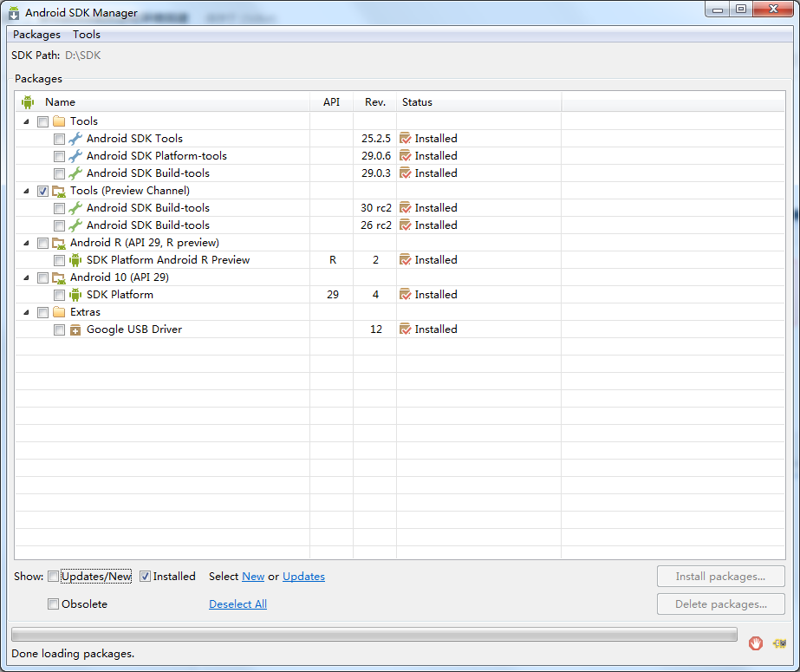Enable the Updates/New show filter

pos(53,577)
